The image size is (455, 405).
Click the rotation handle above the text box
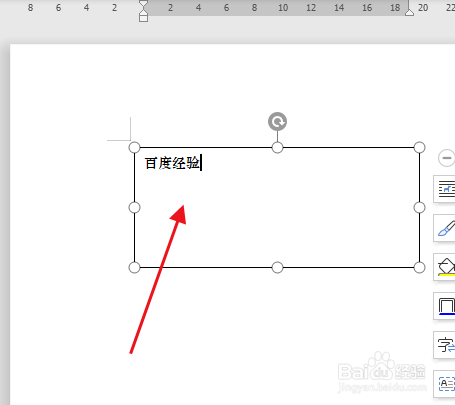coord(277,121)
